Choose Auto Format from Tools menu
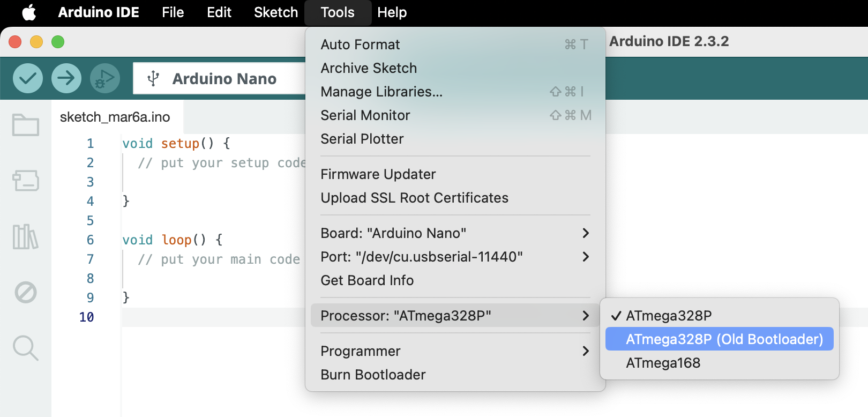The height and width of the screenshot is (417, 868). (x=455, y=44)
